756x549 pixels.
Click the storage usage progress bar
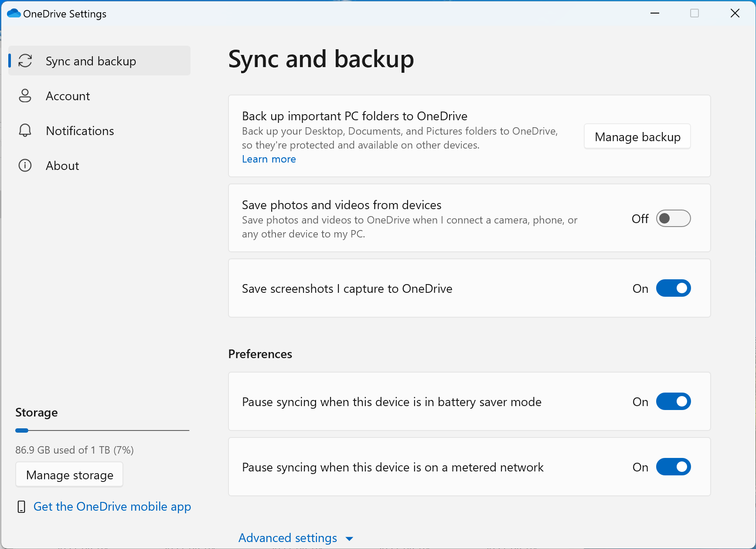pos(102,430)
